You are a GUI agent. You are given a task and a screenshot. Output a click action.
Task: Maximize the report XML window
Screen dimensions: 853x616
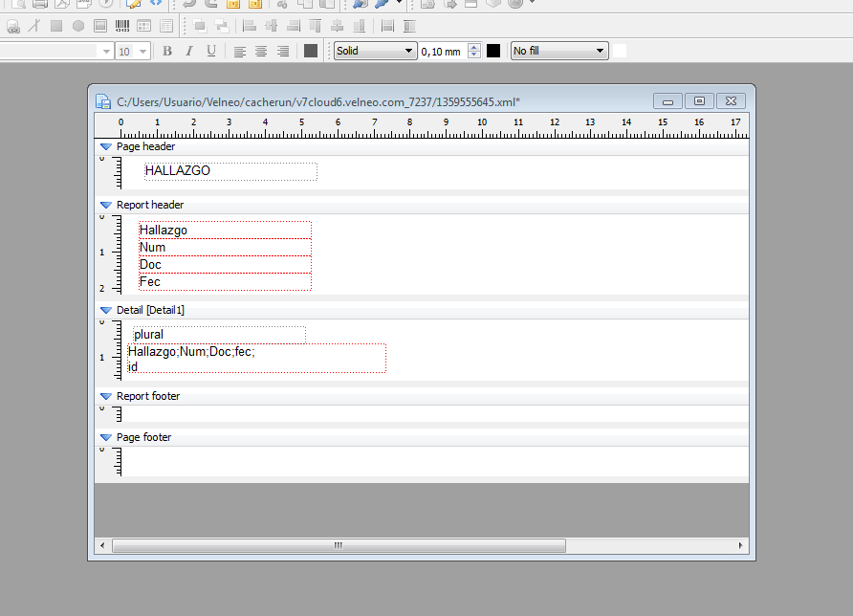pyautogui.click(x=700, y=101)
